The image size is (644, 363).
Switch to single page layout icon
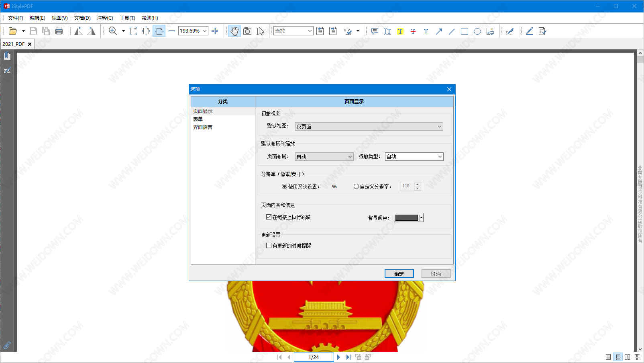point(608,357)
